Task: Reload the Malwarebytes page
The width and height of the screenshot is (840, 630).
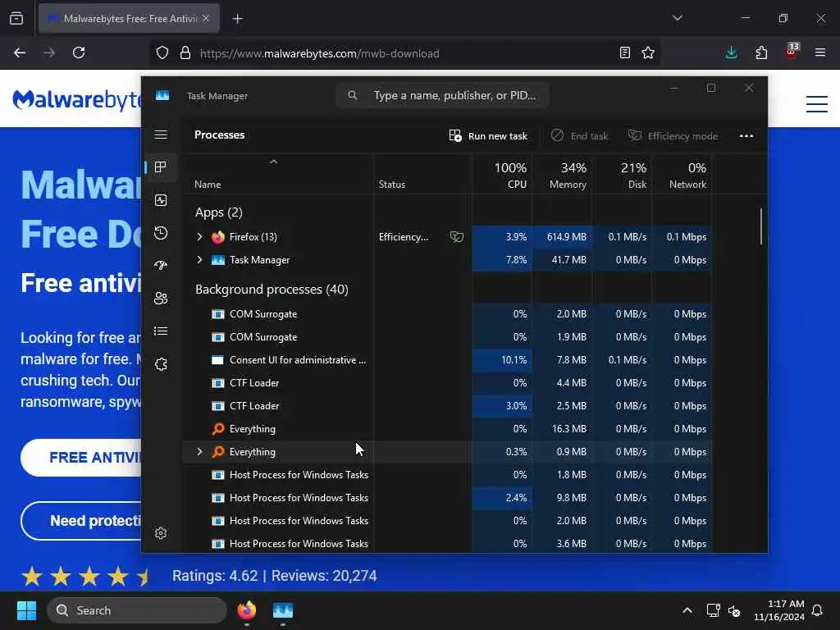Action: 79,52
